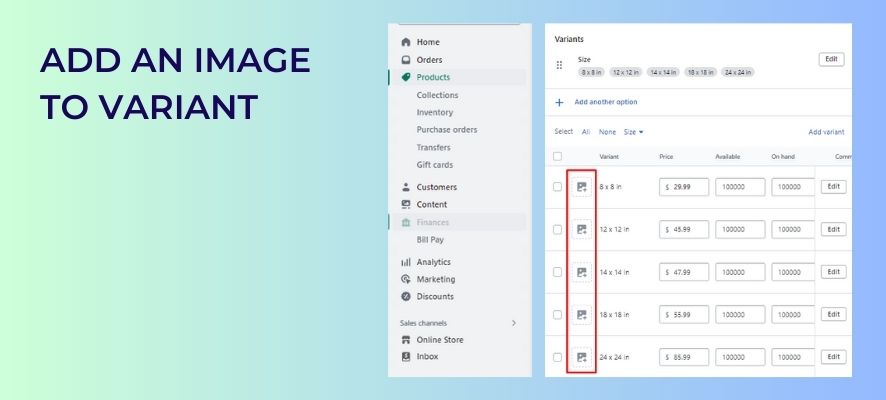Edit the 12 x 12 in variant
Screen dimensions: 886x400
click(x=833, y=229)
